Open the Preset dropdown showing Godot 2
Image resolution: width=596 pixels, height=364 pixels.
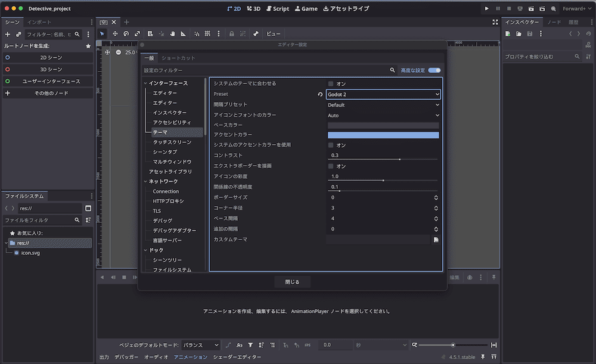(382, 94)
